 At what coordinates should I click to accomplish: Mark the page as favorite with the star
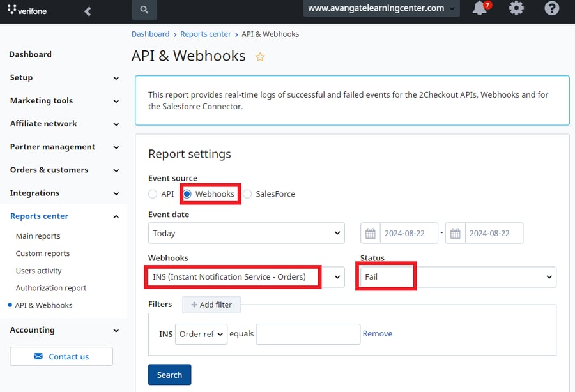coord(260,57)
